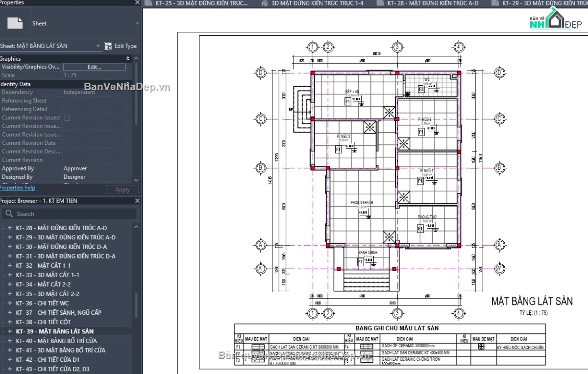Select grid bubble 3 above the floor plan
588x374 pixels.
pyautogui.click(x=397, y=47)
